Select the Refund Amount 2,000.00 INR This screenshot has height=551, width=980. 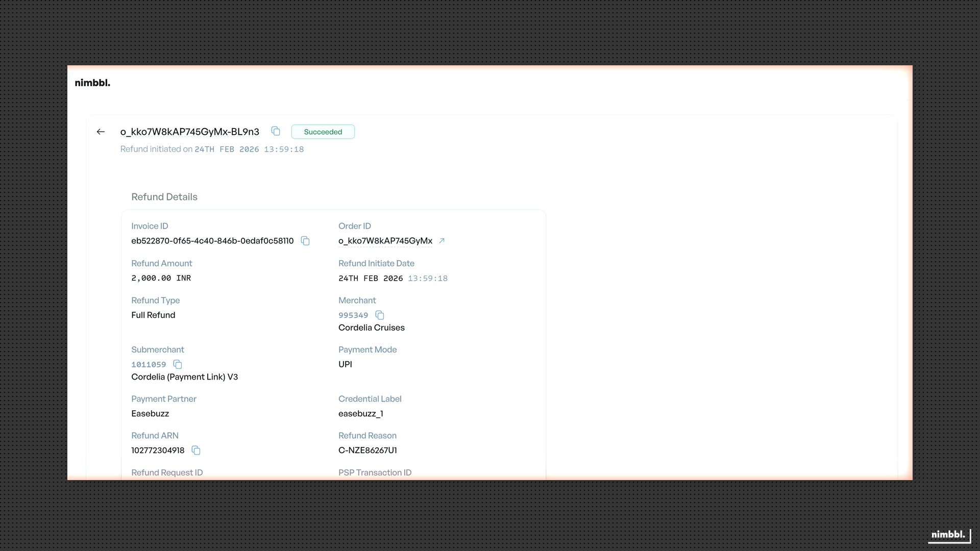[x=161, y=278]
